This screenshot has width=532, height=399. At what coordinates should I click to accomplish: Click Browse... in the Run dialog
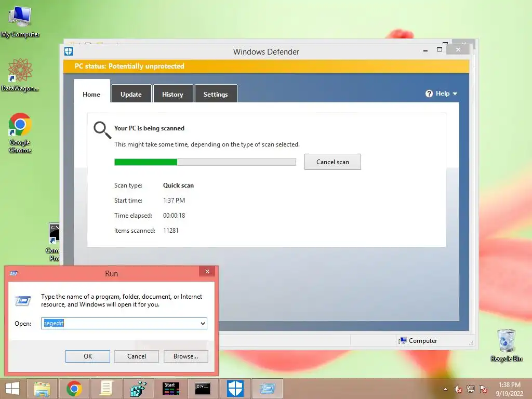click(x=185, y=356)
